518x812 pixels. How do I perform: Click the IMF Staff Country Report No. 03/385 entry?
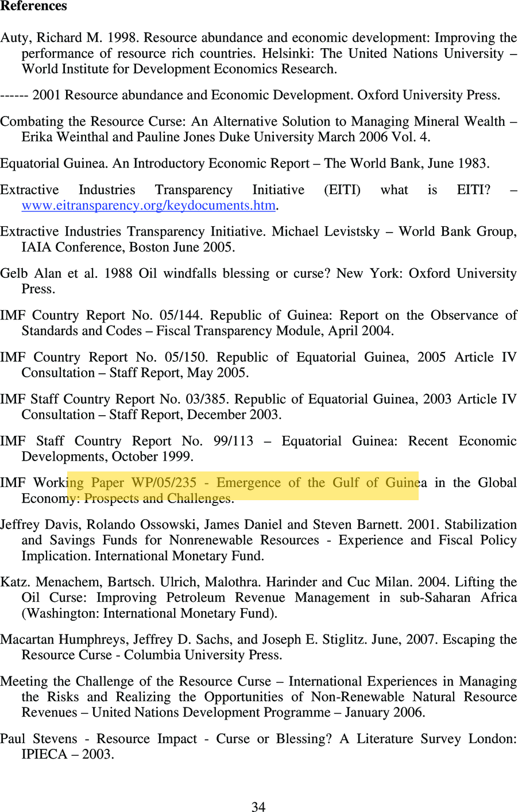coord(258,407)
